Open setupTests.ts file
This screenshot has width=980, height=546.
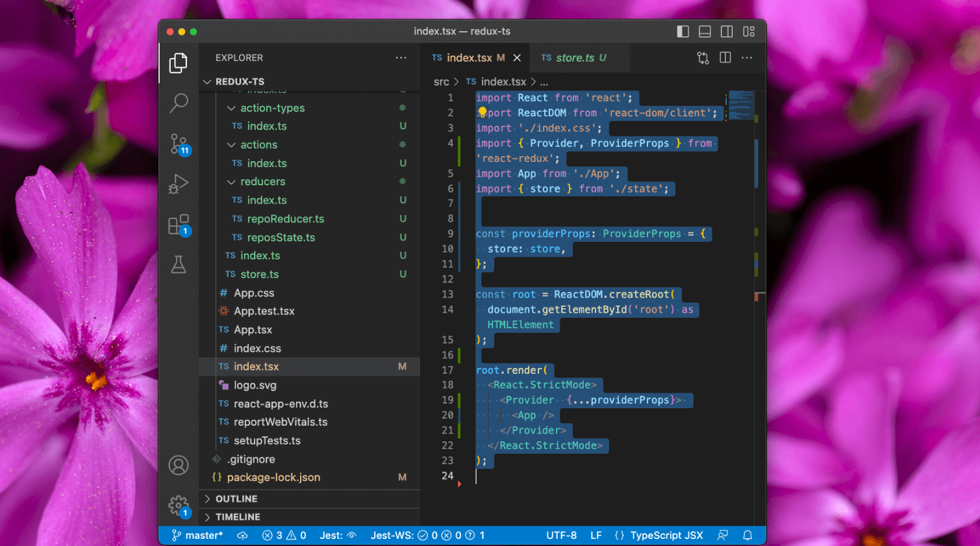click(x=267, y=440)
